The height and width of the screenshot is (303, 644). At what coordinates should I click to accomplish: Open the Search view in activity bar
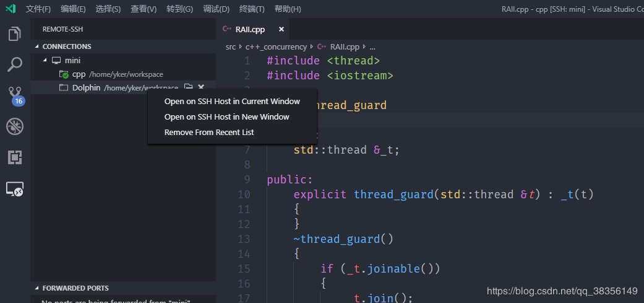pos(15,64)
